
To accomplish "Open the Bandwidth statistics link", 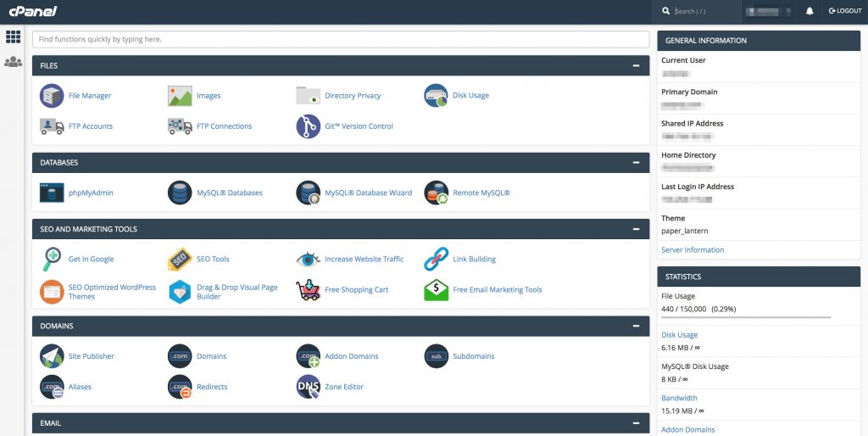I will (x=679, y=398).
